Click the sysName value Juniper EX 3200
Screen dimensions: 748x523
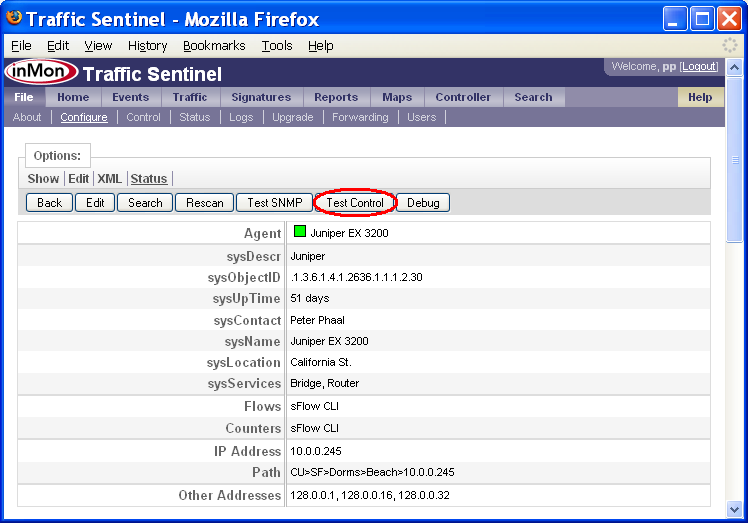329,341
